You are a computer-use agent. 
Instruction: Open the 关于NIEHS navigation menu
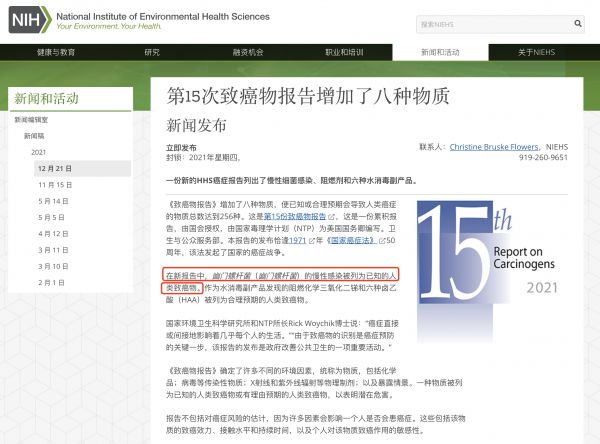(x=536, y=52)
